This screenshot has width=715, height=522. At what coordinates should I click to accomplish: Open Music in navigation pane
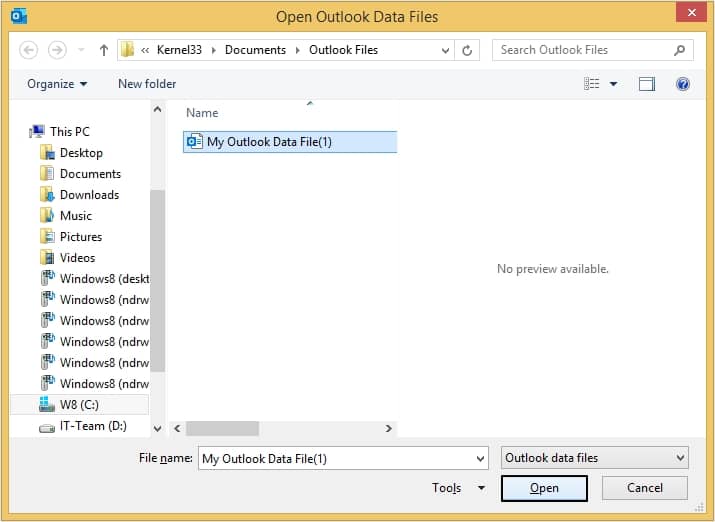[76, 216]
